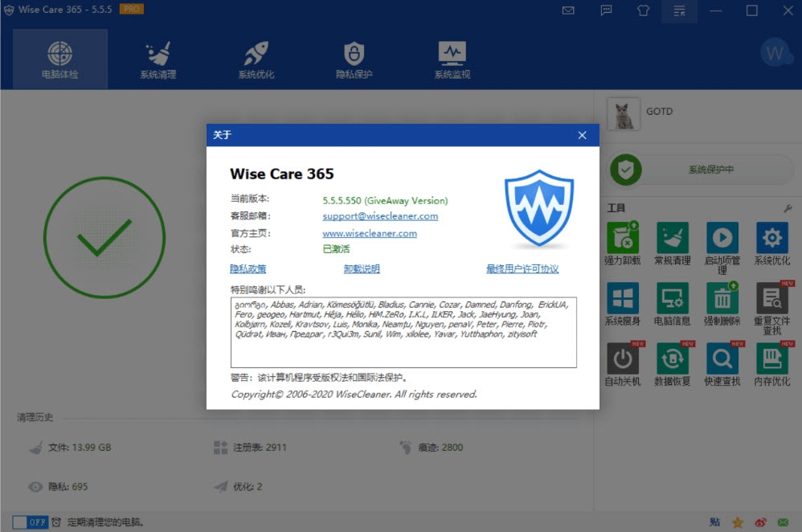
Task: Click the 痕迹: 2800 history entry
Action: (x=432, y=448)
